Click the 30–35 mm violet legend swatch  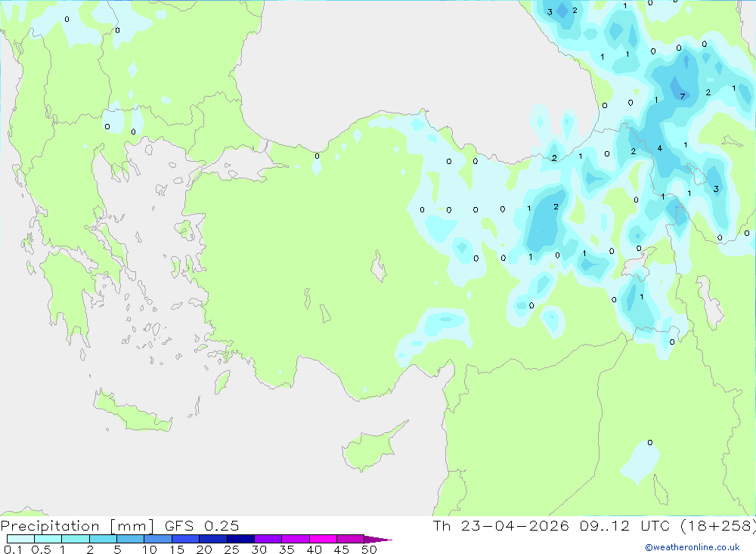[x=268, y=539]
